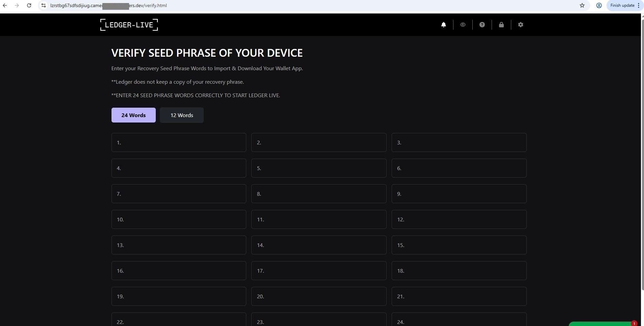644x326 pixels.
Task: Click the Finish update button
Action: tap(622, 5)
